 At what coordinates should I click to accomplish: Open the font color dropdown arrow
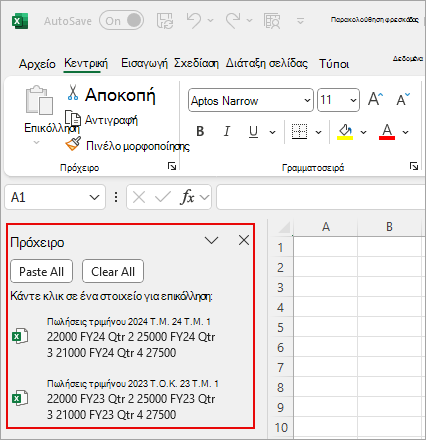coord(405,132)
